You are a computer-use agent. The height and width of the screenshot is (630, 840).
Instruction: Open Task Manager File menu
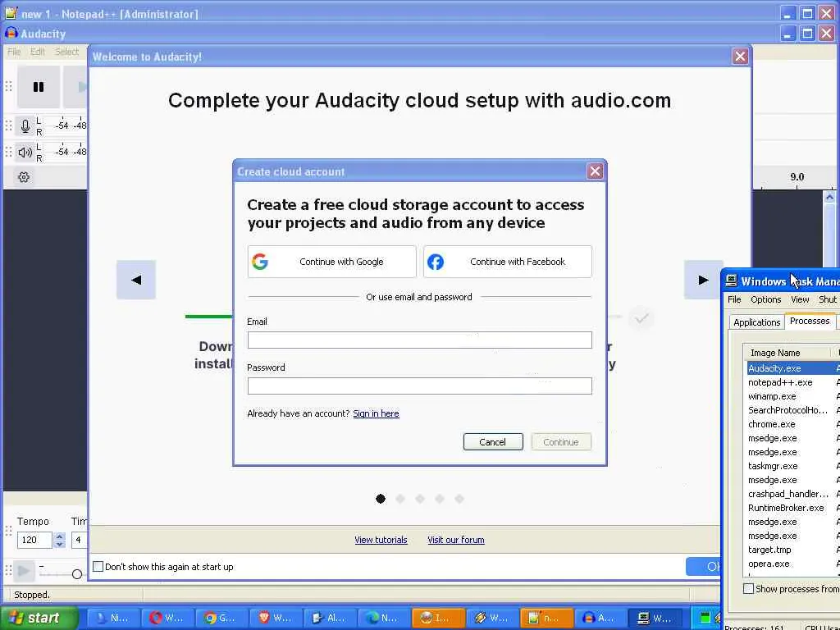pos(734,299)
